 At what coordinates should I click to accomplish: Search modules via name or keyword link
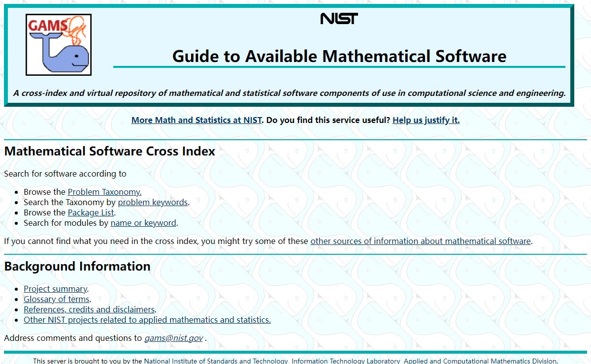coord(143,223)
